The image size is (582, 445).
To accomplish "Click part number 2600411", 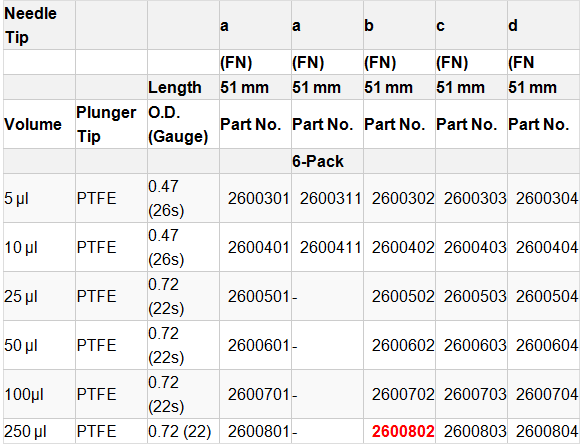I will click(330, 247).
